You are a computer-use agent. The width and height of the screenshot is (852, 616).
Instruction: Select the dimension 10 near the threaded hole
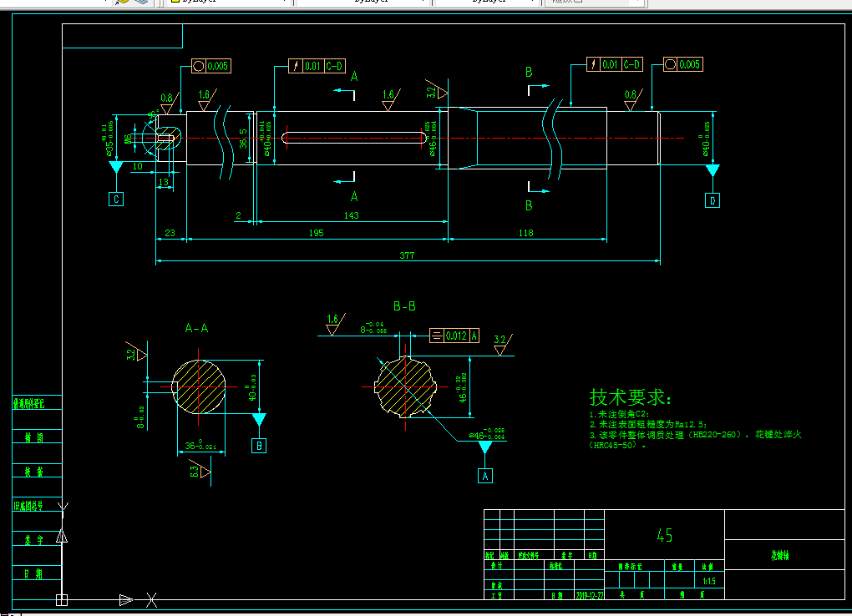[x=138, y=166]
